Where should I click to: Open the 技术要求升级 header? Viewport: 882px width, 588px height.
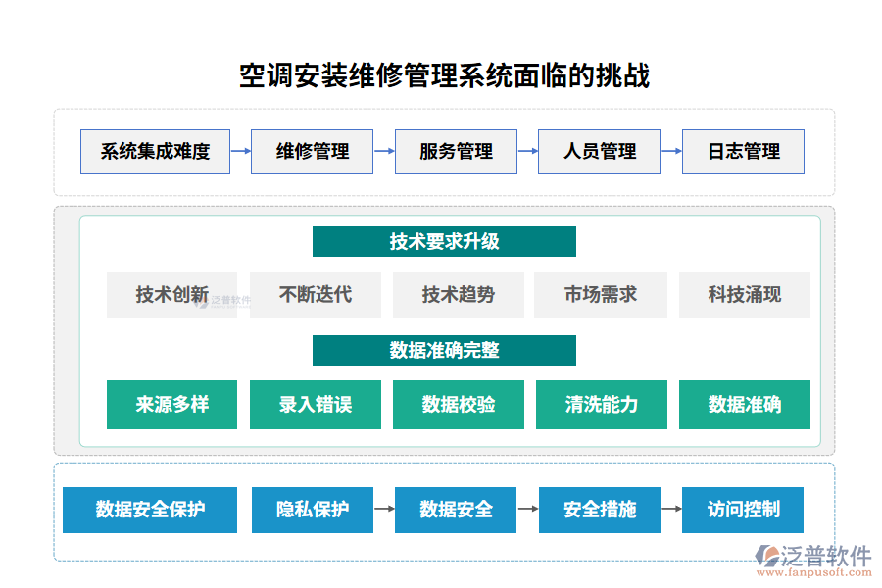point(444,241)
